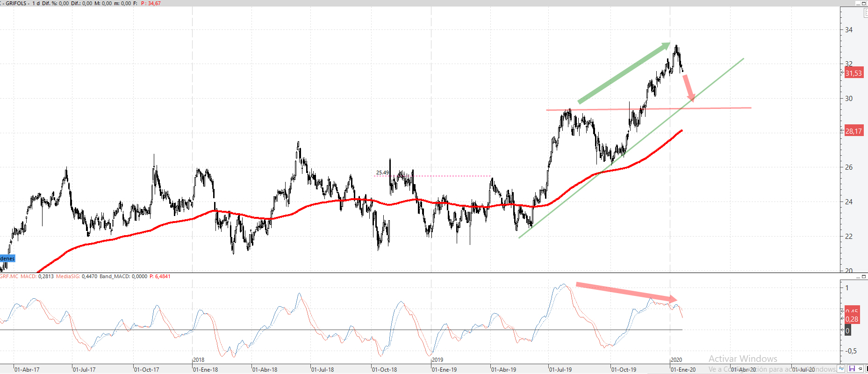Click the GRF.MC MACD indicator label
The height and width of the screenshot is (374, 868).
point(19,276)
